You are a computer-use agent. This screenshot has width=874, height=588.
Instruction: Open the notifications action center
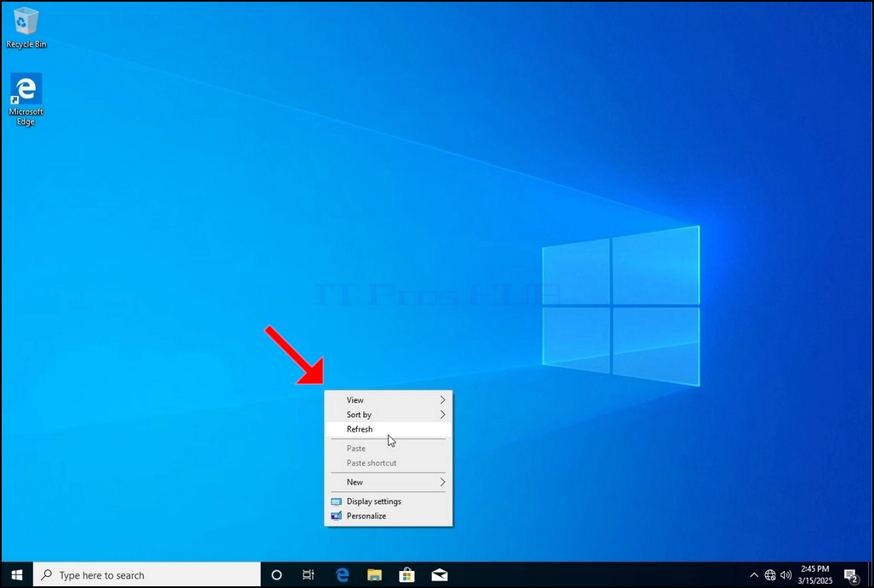pyautogui.click(x=850, y=575)
